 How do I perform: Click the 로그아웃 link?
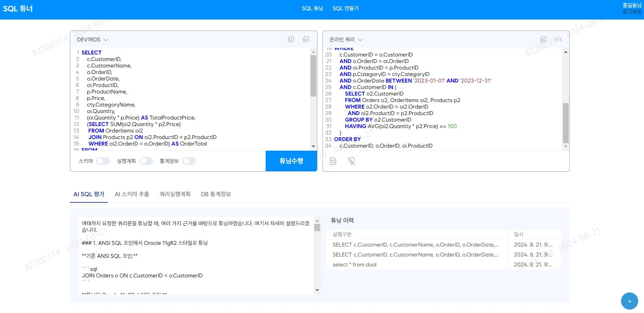coord(632,11)
